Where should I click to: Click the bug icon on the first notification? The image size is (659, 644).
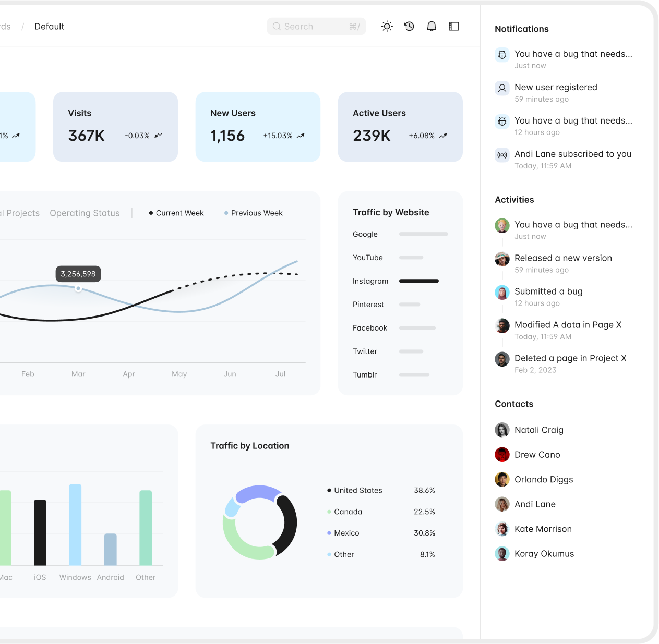pos(502,55)
